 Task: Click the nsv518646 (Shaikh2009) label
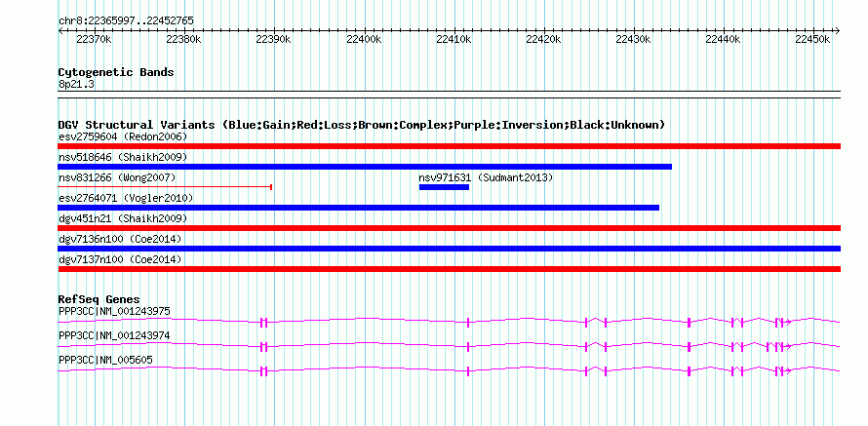(123, 157)
